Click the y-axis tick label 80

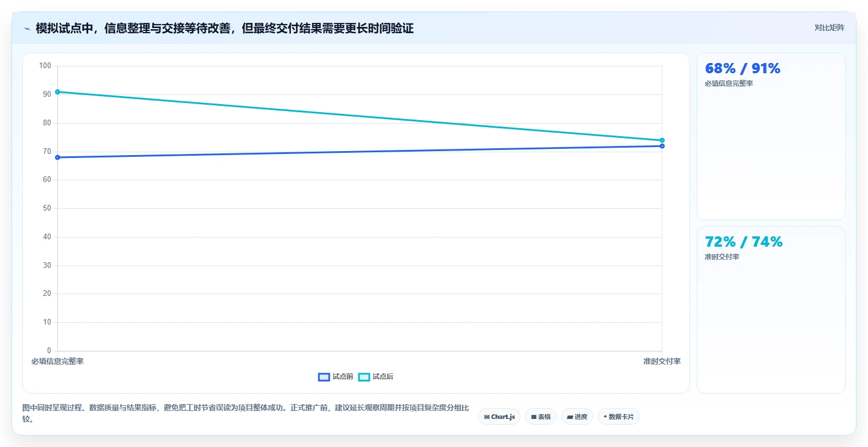(47, 123)
